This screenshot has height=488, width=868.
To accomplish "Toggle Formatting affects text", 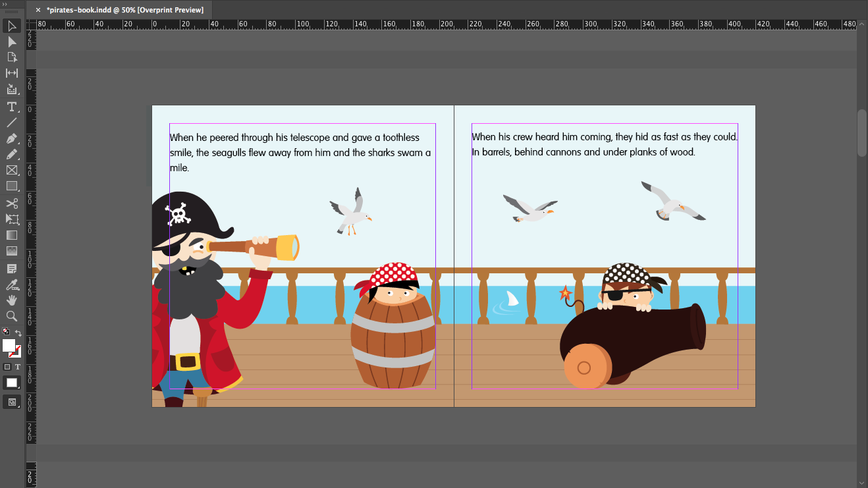I will tap(18, 367).
